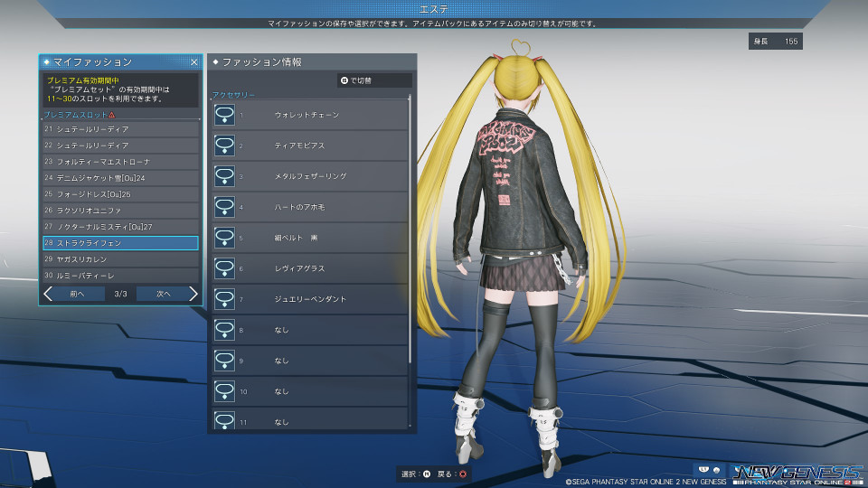868x488 pixels.
Task: Select slot 27 ノクターナルミスティ[Ou]27
Action: click(120, 227)
